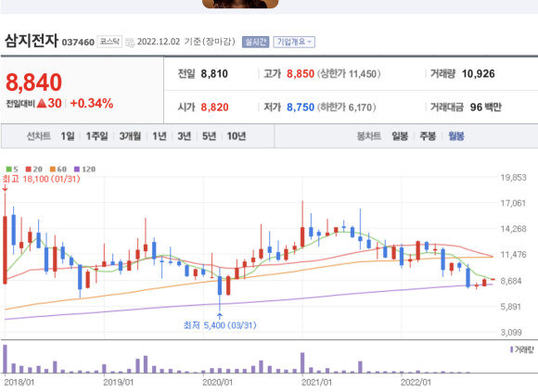
Task: Select the 3개월 line chart period
Action: pos(130,136)
